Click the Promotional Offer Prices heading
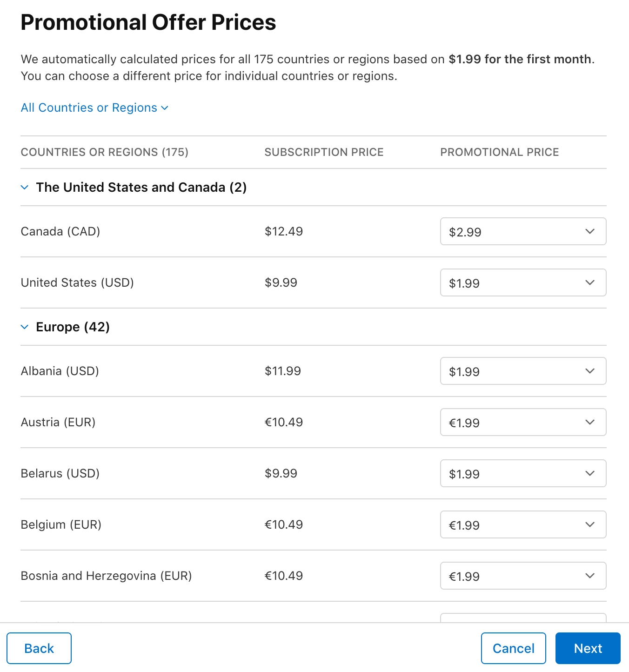The width and height of the screenshot is (629, 672). click(148, 22)
